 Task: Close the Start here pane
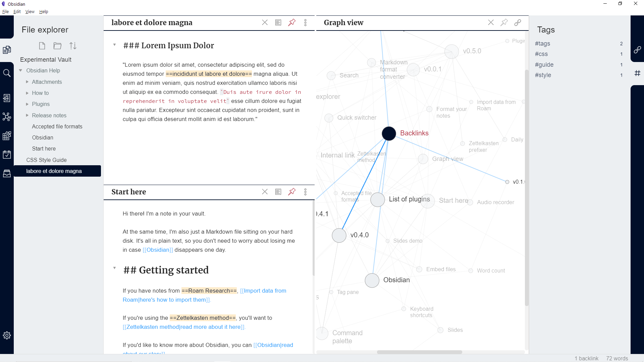(x=265, y=192)
